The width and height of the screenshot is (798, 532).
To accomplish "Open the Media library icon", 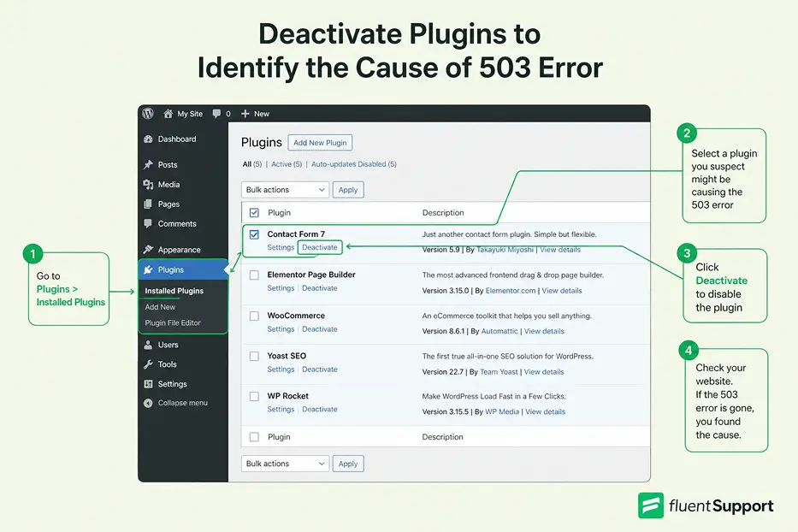I will [x=150, y=184].
